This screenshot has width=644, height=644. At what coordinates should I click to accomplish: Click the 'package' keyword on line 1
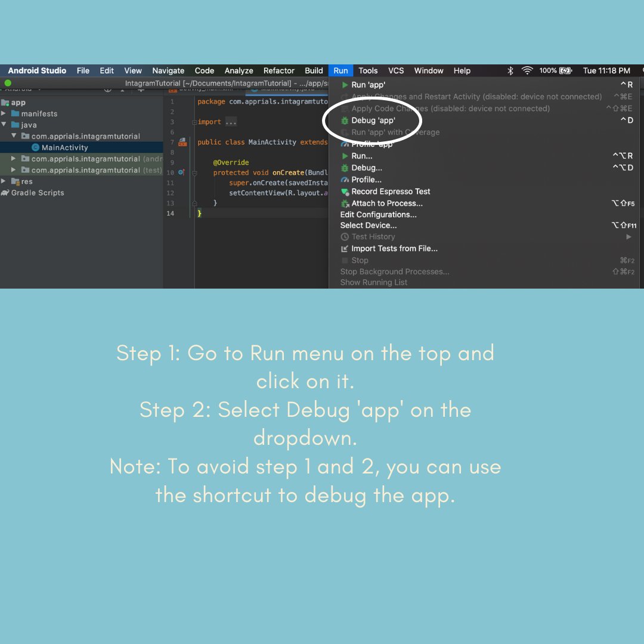point(211,102)
